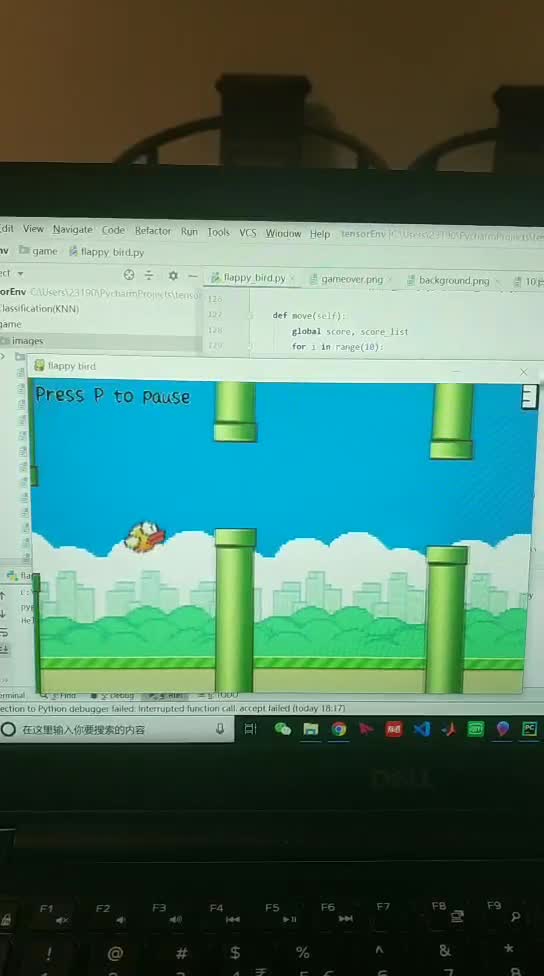544x976 pixels.
Task: Open the Navigate menu
Action: point(72,229)
